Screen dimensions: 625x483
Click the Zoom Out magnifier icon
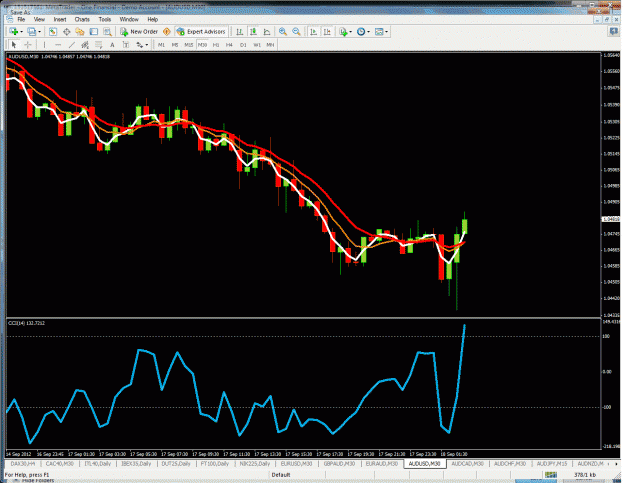click(x=296, y=32)
